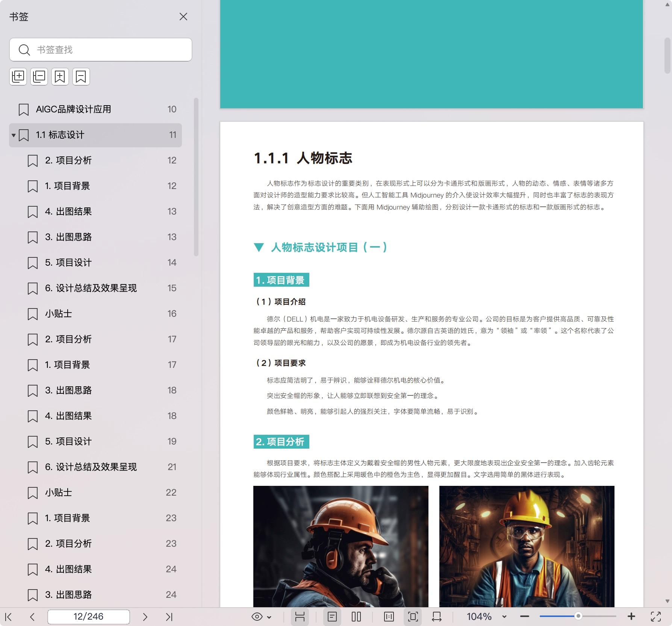Click the yellow helmet worker photo
The height and width of the screenshot is (626, 672).
pos(527,546)
